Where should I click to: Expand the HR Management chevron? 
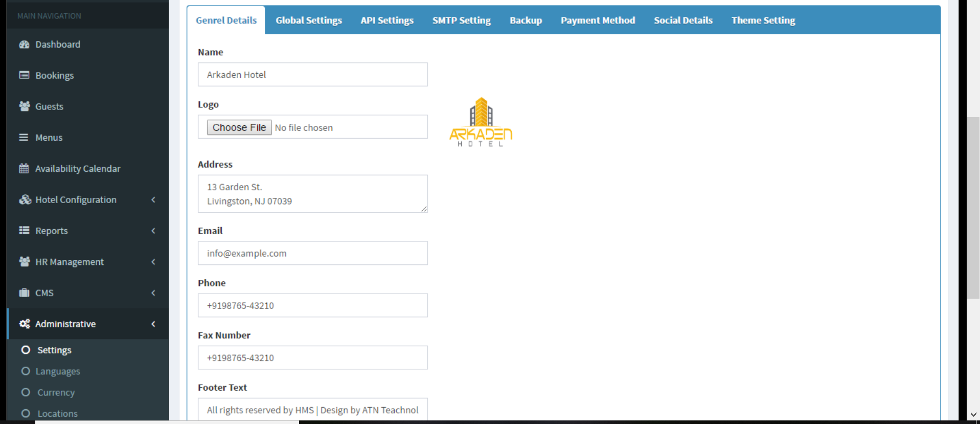153,262
